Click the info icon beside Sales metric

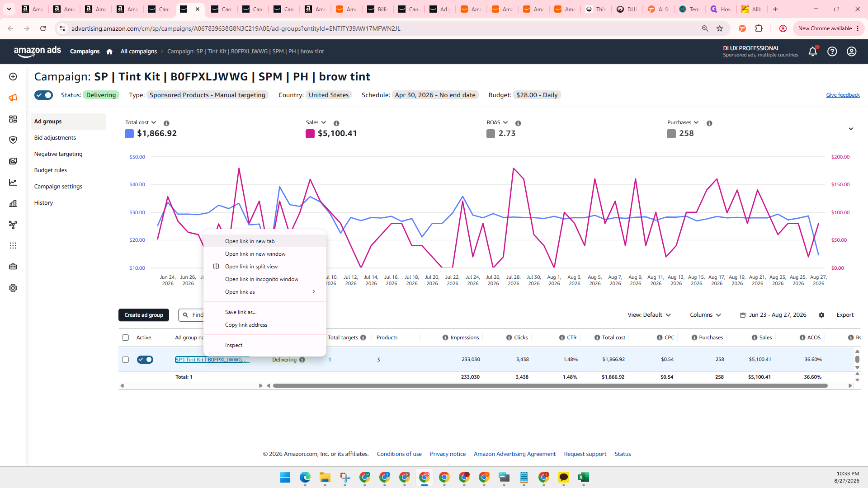pos(336,123)
